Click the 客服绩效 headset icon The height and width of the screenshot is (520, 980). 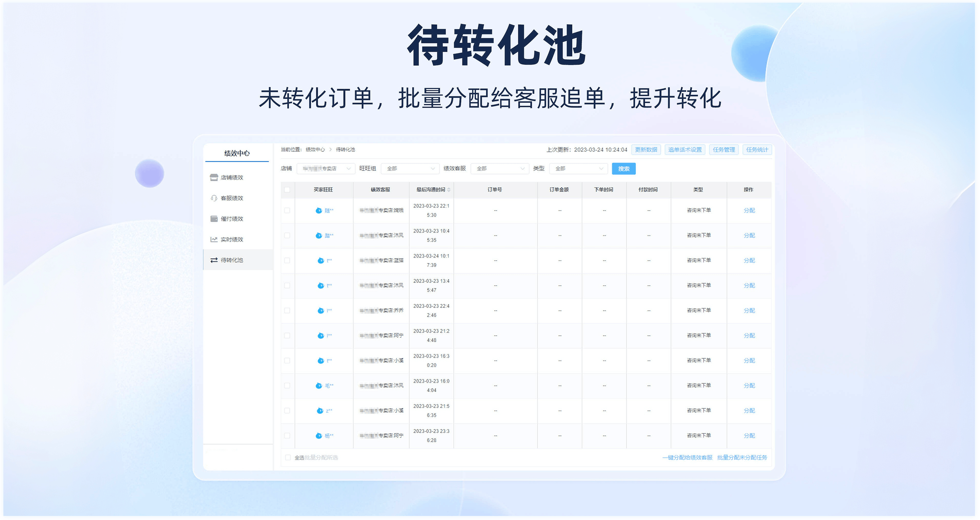pos(214,198)
